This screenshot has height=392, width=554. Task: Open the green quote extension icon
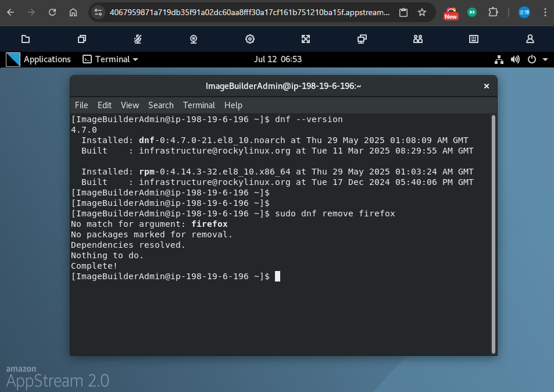pos(472,13)
